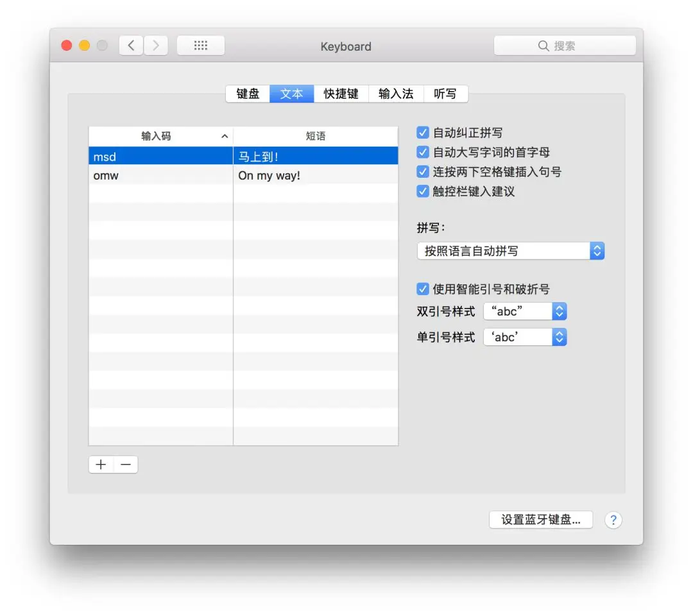The width and height of the screenshot is (693, 616).
Task: Uncheck 自动大写字词的首字母
Action: click(x=422, y=152)
